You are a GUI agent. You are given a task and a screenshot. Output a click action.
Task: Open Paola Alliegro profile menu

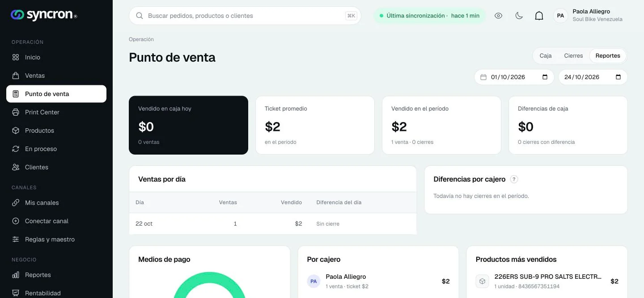point(588,16)
